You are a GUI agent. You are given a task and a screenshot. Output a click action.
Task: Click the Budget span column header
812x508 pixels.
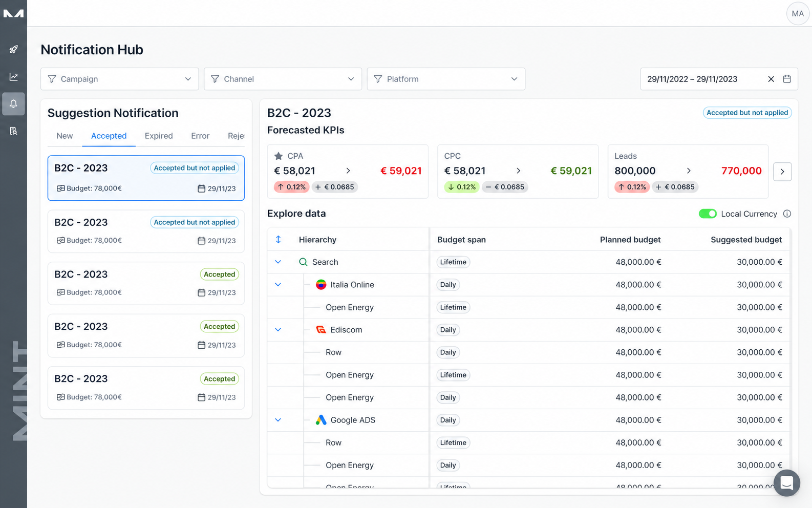click(461, 240)
